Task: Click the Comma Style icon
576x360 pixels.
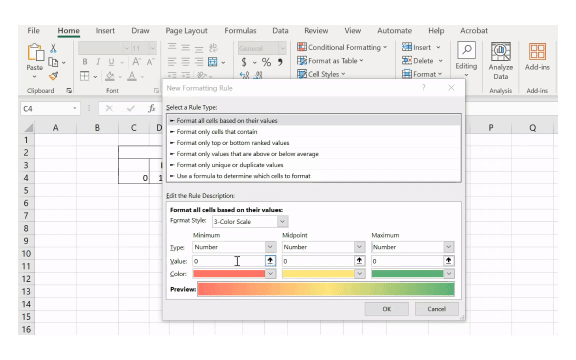Action: (x=280, y=62)
